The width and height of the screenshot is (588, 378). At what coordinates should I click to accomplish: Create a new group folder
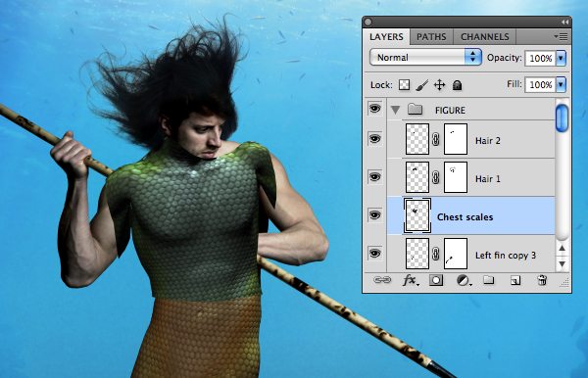[x=489, y=280]
